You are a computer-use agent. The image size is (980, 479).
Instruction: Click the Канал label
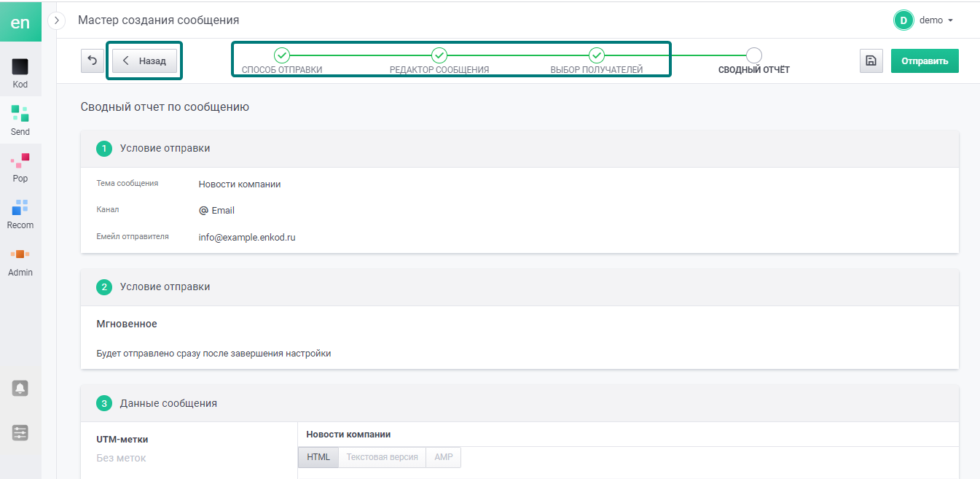point(108,210)
